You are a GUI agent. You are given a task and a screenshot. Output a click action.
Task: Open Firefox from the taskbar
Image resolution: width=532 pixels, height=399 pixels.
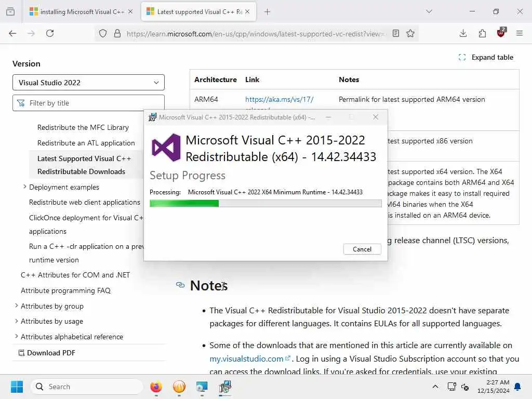(156, 387)
